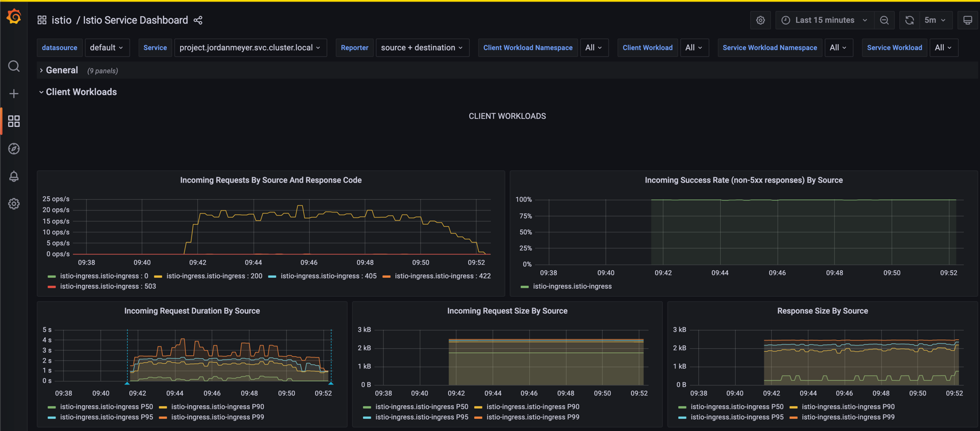Open Incoming Success Rate By Source panel title menu
980x431 pixels.
tap(744, 180)
